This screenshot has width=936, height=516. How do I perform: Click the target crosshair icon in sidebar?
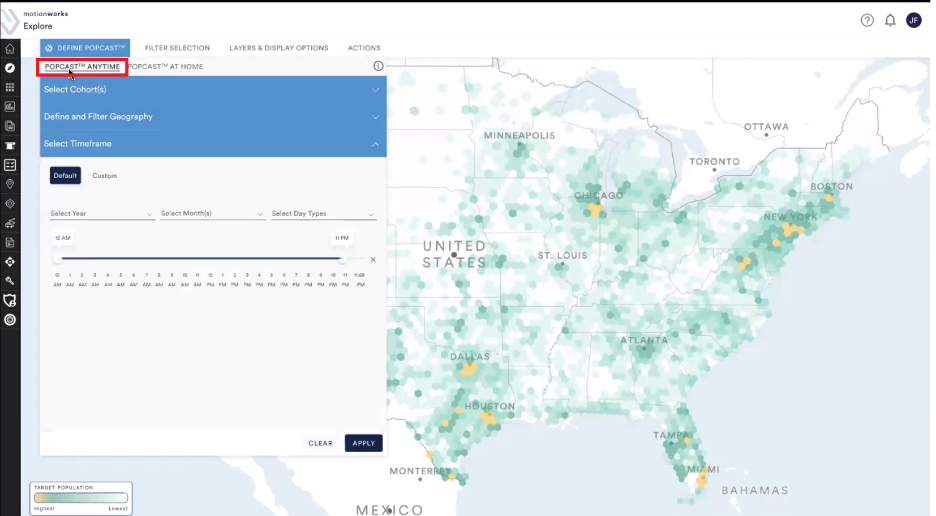click(10, 204)
